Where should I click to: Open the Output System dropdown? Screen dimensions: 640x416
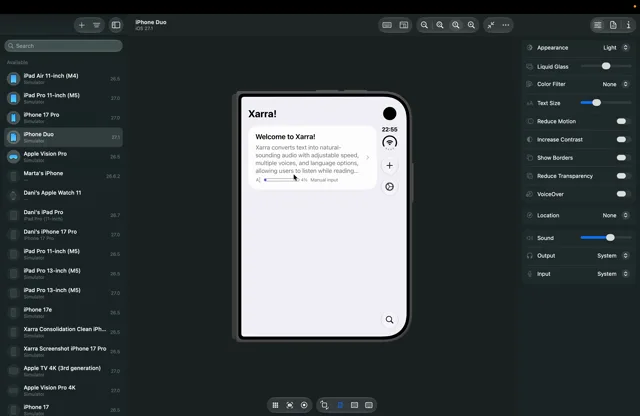(613, 256)
